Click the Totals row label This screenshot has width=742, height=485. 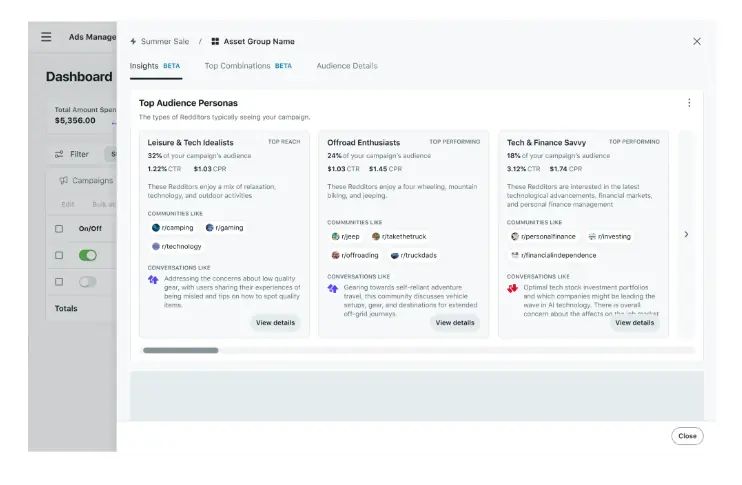pos(66,309)
